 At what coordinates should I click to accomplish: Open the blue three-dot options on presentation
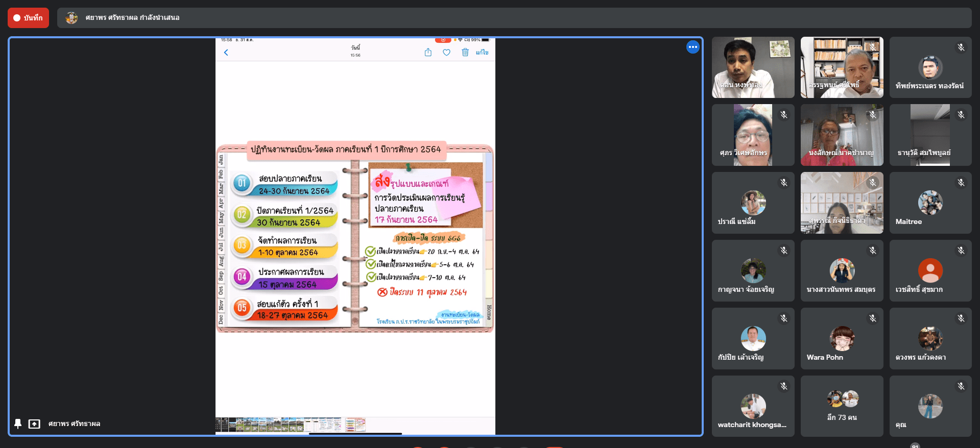pos(692,47)
